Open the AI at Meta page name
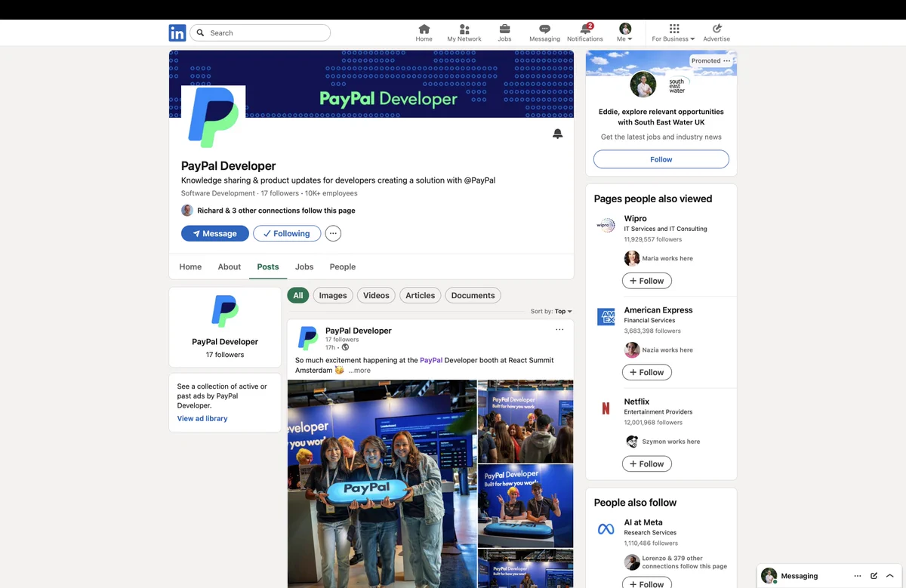This screenshot has width=906, height=588. click(x=643, y=522)
